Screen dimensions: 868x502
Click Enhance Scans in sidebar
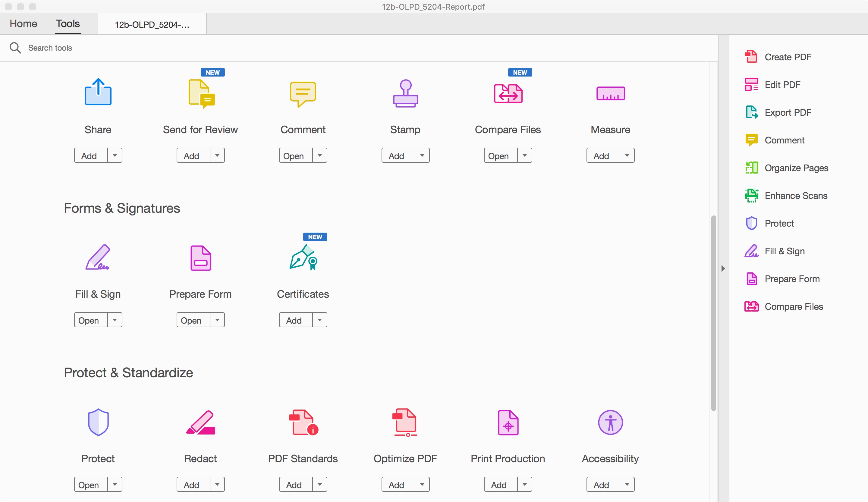click(x=796, y=196)
